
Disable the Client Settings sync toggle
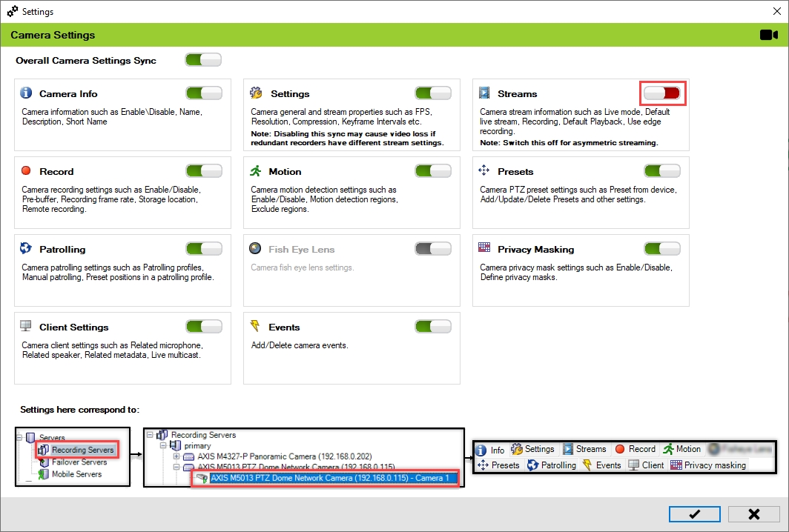(203, 327)
